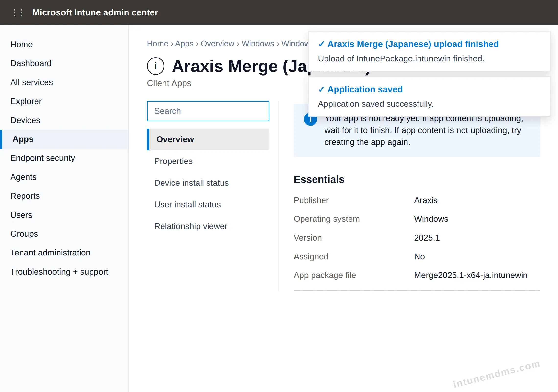
Task: Click the 'Assigned' field label
Action: [311, 256]
